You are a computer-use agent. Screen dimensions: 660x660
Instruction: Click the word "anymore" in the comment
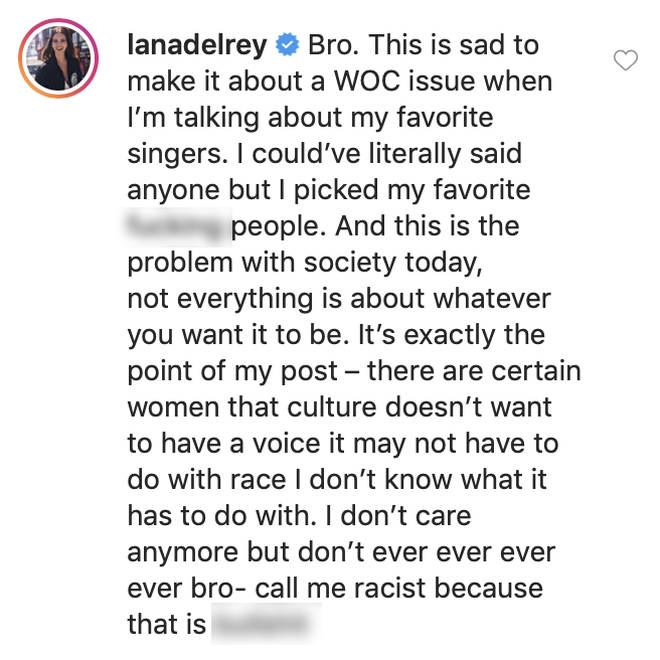183,553
